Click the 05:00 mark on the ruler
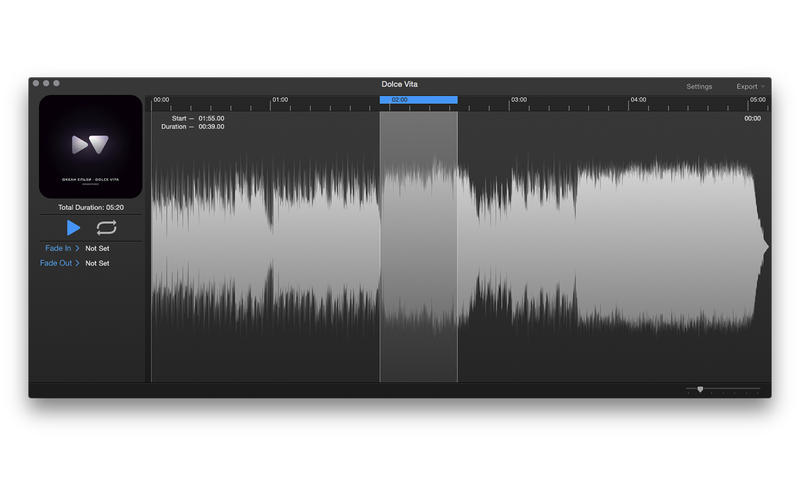The image size is (800, 500). pos(757,100)
